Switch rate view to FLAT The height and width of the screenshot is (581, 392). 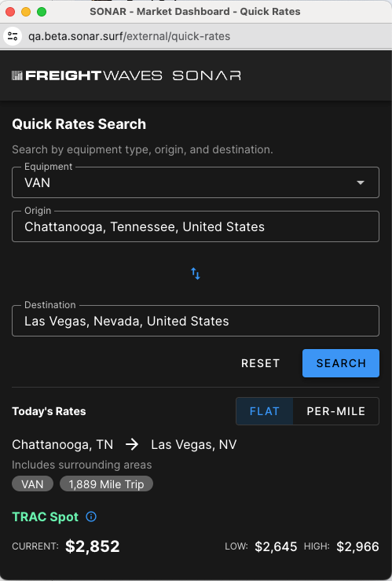pyautogui.click(x=264, y=411)
